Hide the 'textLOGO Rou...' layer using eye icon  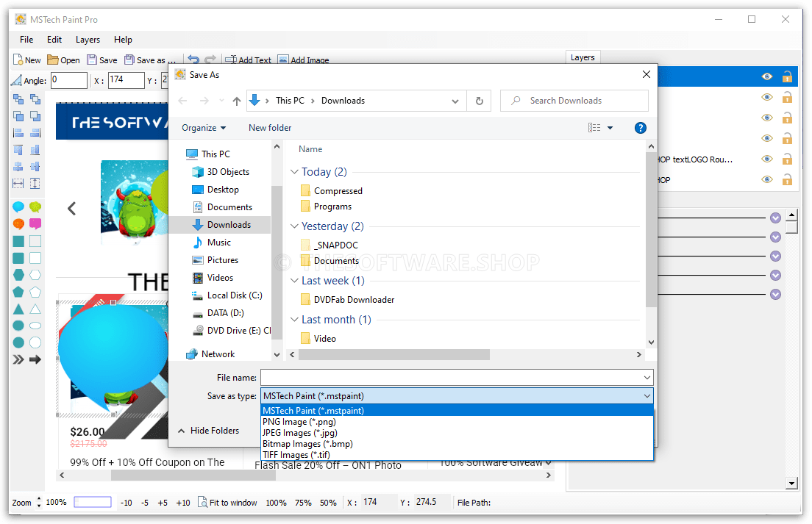click(767, 159)
